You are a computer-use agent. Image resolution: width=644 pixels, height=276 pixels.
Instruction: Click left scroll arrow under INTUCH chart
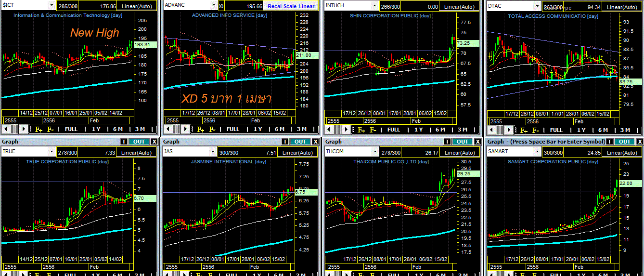coord(328,129)
